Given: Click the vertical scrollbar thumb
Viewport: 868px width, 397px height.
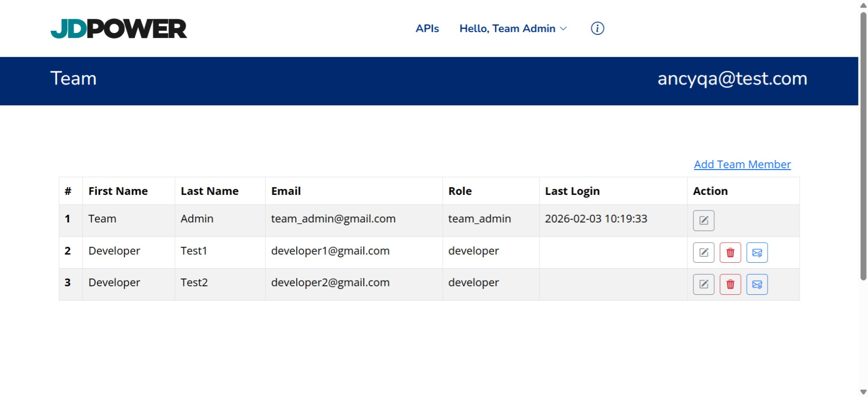Looking at the screenshot, I should pos(863,147).
